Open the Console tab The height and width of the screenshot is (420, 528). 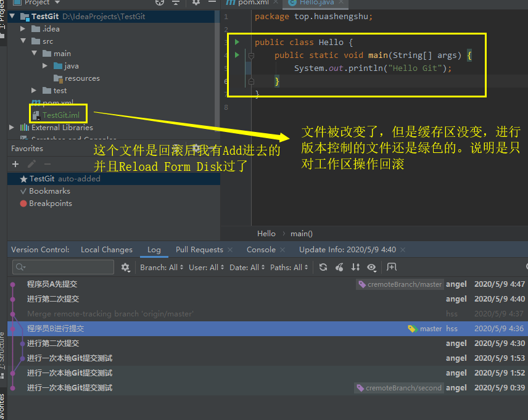261,250
